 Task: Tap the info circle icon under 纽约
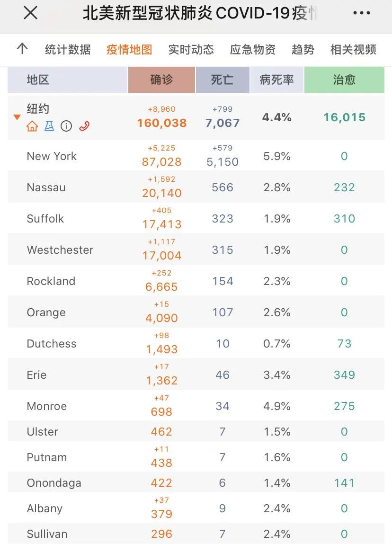click(x=66, y=126)
